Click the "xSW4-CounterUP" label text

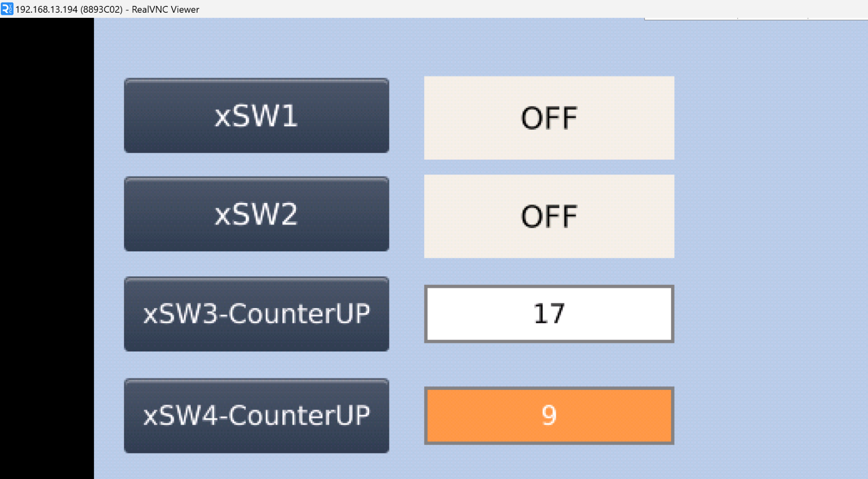coord(256,415)
